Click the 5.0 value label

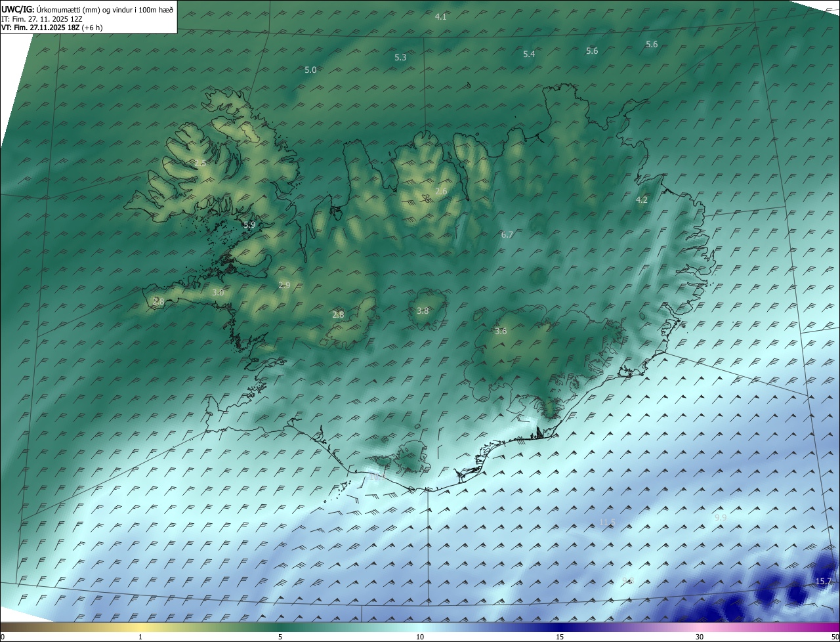(x=310, y=70)
